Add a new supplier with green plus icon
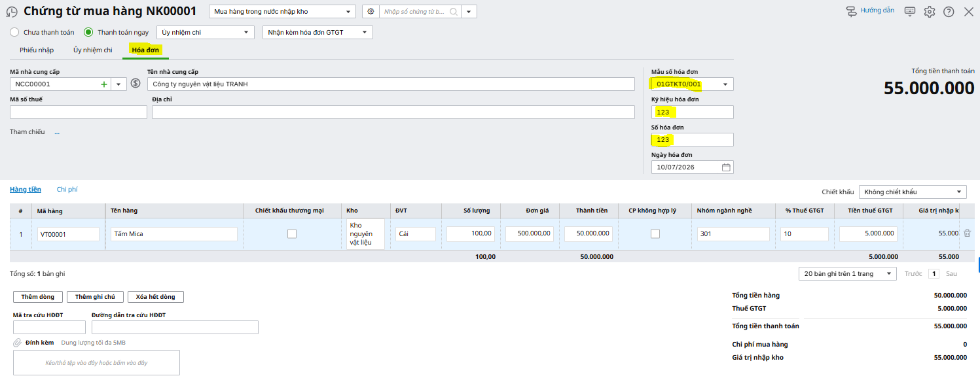Image resolution: width=980 pixels, height=378 pixels. pos(103,84)
